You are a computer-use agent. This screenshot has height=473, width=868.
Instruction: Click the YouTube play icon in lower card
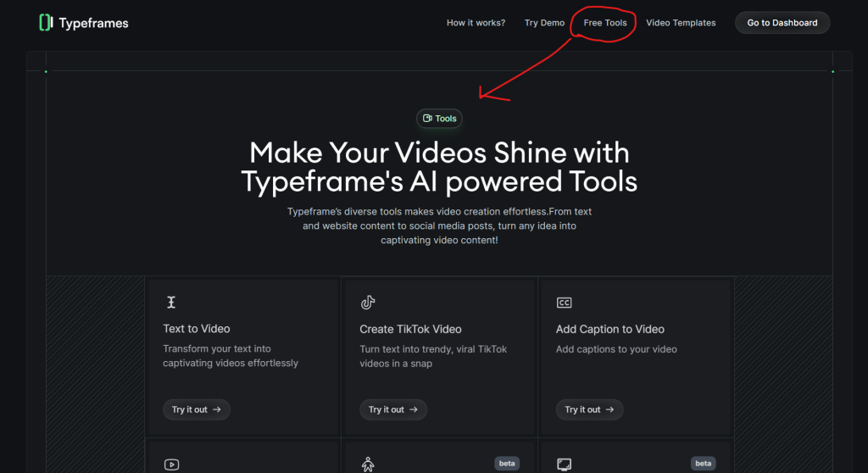tap(171, 465)
